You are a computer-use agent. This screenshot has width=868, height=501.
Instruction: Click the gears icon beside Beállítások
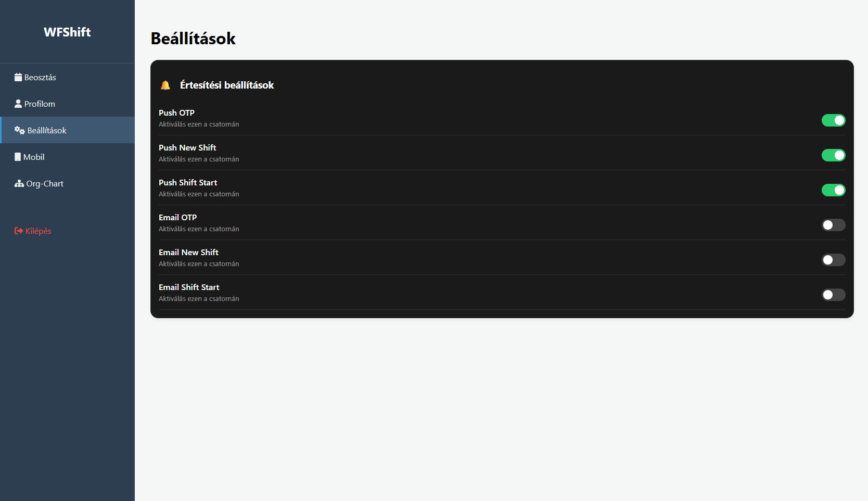[x=20, y=130]
